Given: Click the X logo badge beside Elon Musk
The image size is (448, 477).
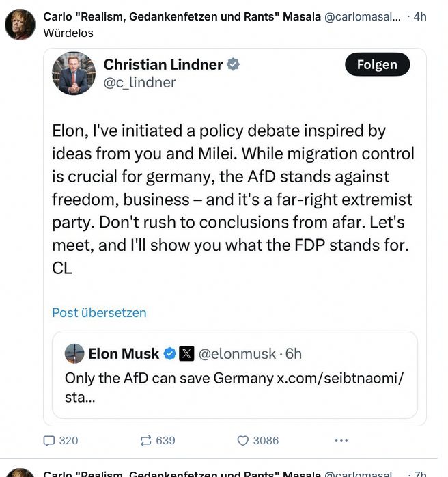Looking at the screenshot, I should [x=186, y=354].
